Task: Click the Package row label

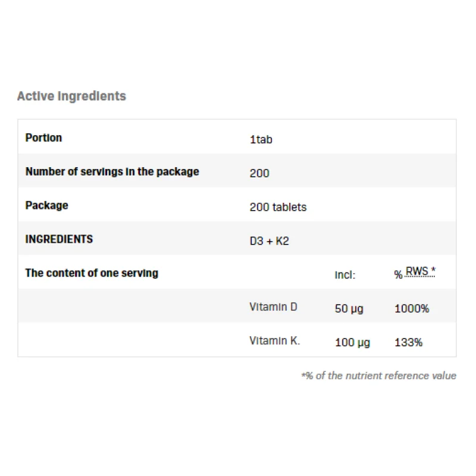Action: point(46,205)
